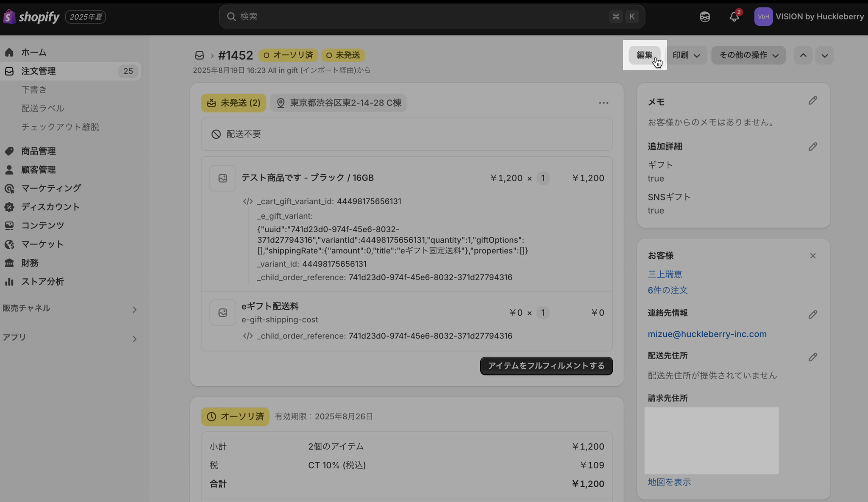Edit 追加詳細 using its pencil icon

tap(812, 147)
